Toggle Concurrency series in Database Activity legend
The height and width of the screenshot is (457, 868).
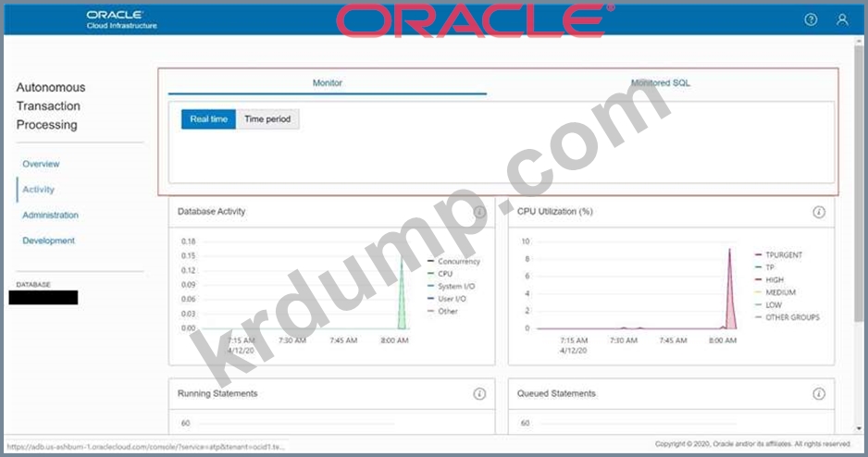click(454, 261)
